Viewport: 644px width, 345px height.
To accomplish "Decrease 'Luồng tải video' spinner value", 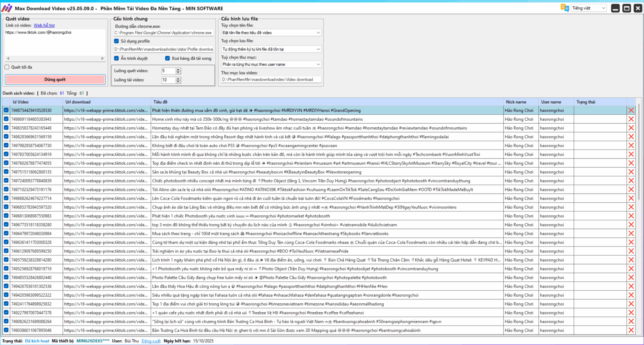I will point(178,81).
